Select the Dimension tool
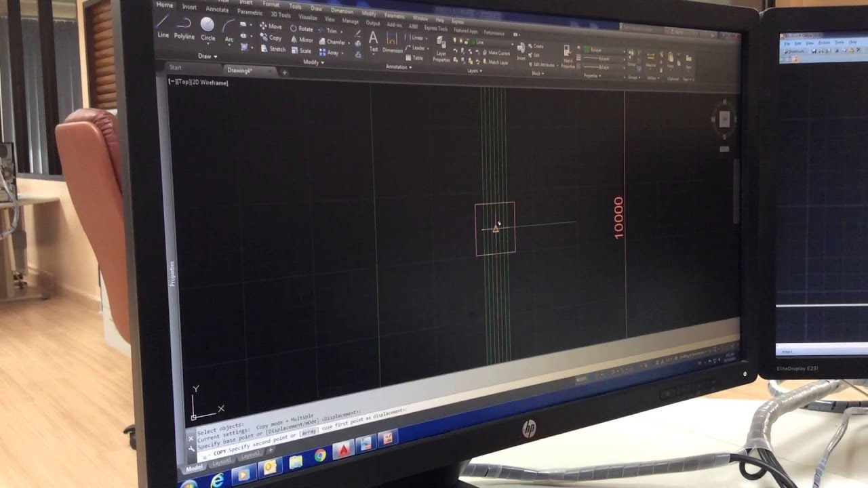Viewport: 868px width, 488px height. click(392, 42)
